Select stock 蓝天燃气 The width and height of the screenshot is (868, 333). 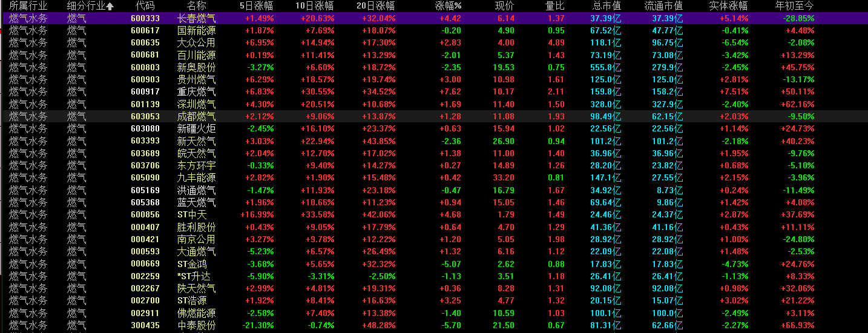click(196, 202)
